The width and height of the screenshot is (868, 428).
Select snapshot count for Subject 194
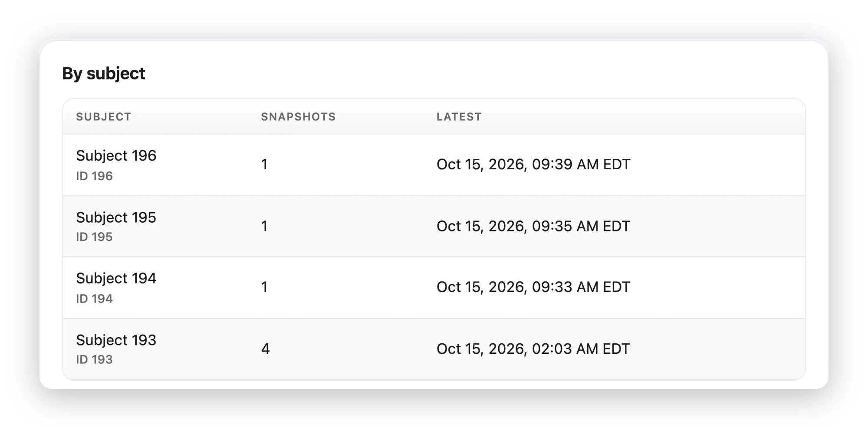tap(264, 287)
